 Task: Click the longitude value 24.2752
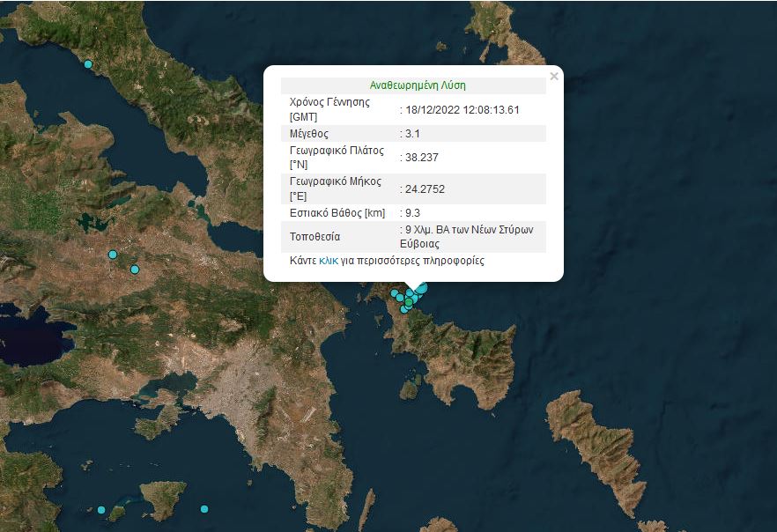pyautogui.click(x=424, y=188)
